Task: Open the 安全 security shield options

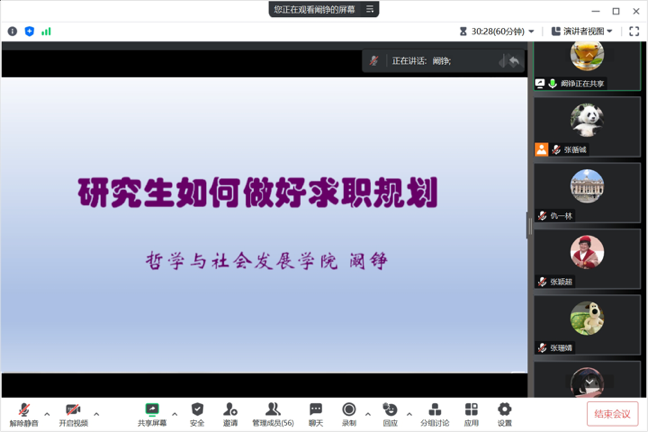Action: point(197,414)
